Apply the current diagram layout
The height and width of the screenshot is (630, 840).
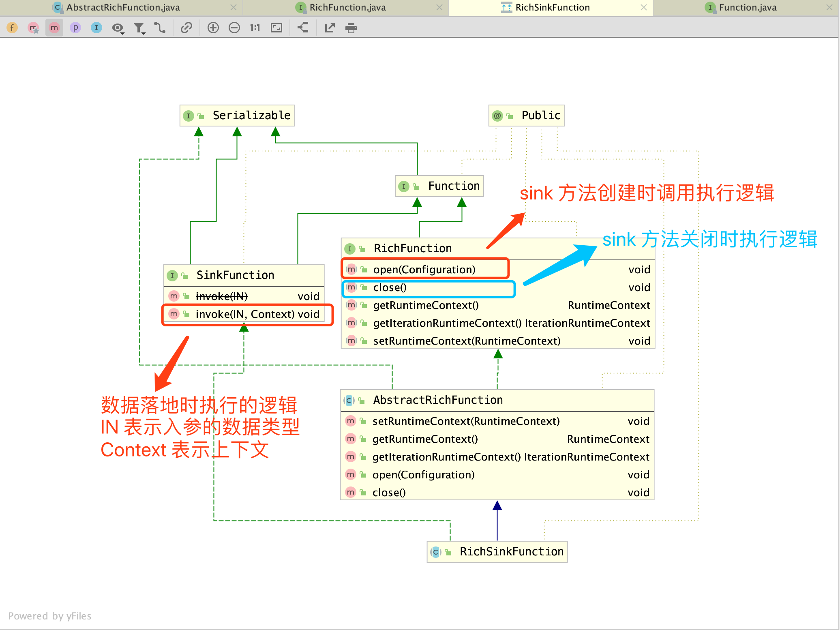tap(303, 28)
